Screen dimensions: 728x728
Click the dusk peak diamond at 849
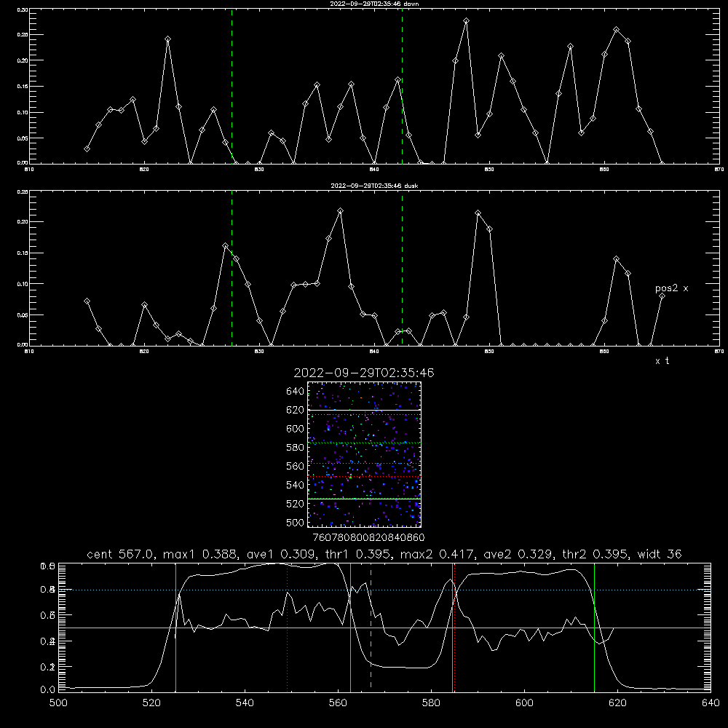coord(478,213)
